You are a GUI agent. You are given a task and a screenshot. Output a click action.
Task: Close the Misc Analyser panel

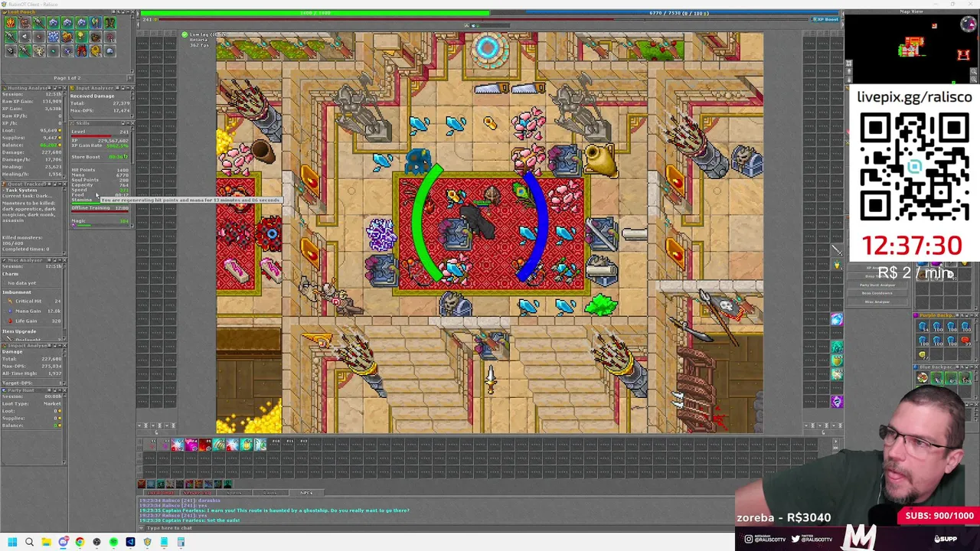[64, 260]
